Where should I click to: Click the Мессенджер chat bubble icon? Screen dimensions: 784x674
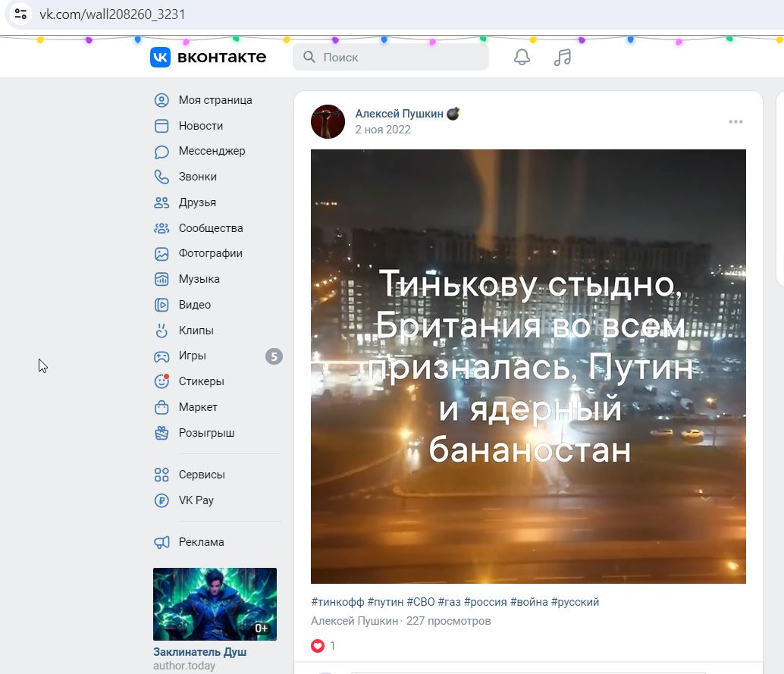tap(162, 152)
